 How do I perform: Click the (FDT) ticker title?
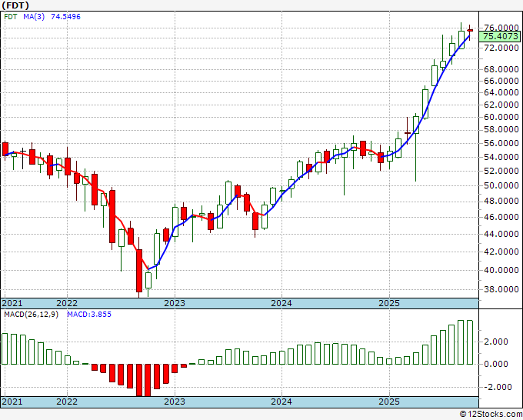(15, 5)
